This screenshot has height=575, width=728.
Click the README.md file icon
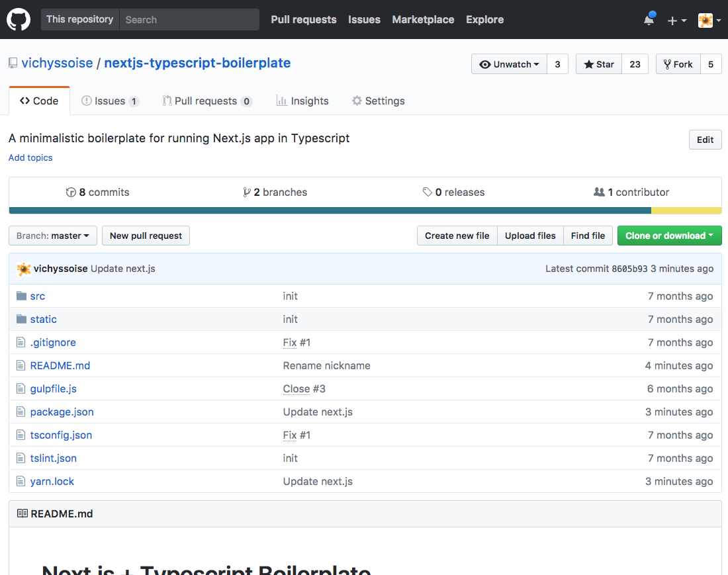(x=21, y=366)
